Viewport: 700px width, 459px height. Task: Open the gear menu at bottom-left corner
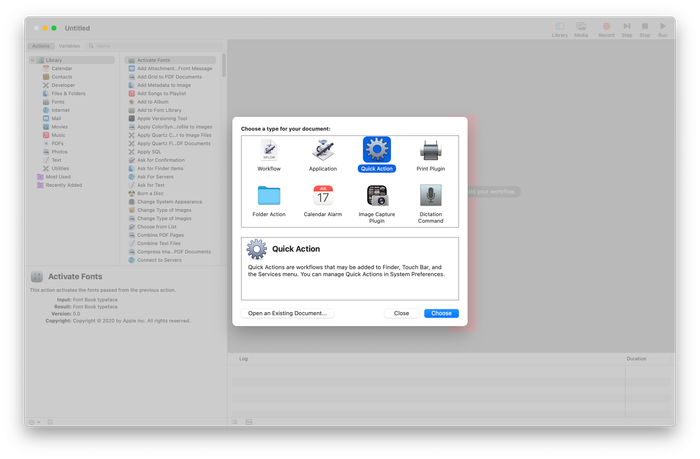(34, 422)
